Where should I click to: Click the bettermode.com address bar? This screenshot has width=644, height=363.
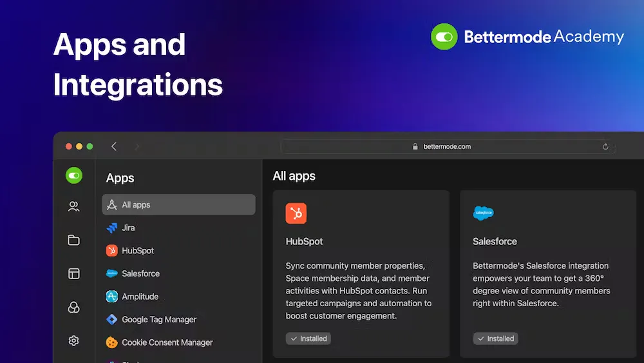[448, 147]
